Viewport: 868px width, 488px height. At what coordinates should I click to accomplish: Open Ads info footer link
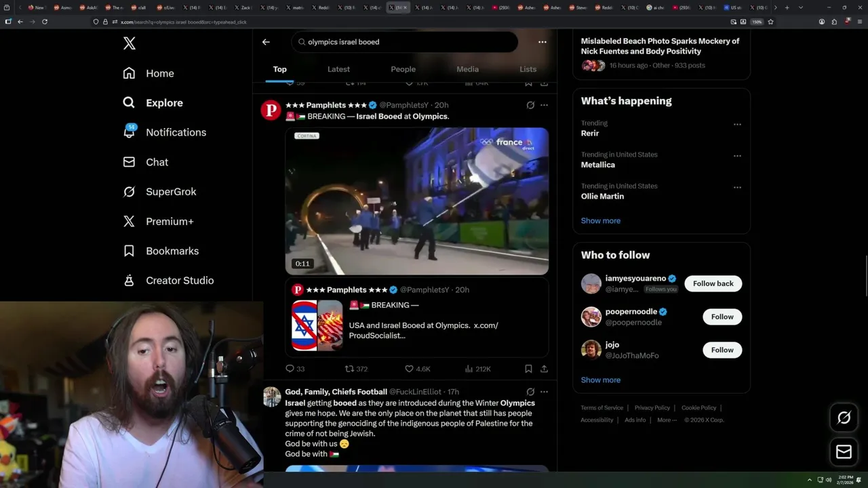tap(635, 420)
